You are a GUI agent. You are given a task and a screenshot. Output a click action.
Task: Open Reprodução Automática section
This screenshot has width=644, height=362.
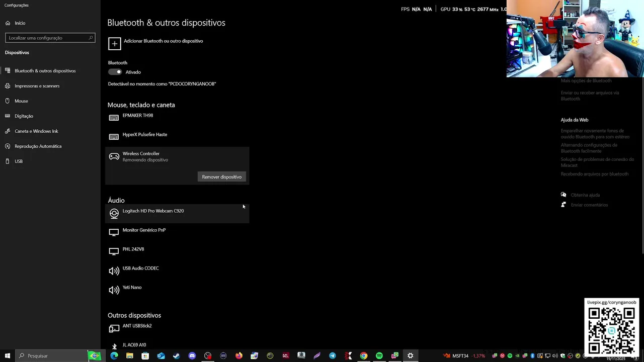tap(50, 146)
